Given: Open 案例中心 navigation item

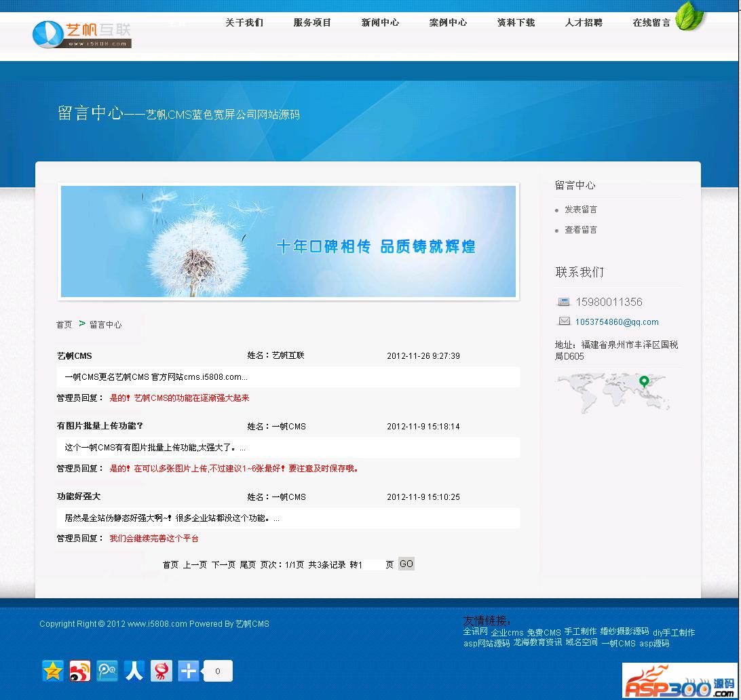Looking at the screenshot, I should pyautogui.click(x=448, y=22).
